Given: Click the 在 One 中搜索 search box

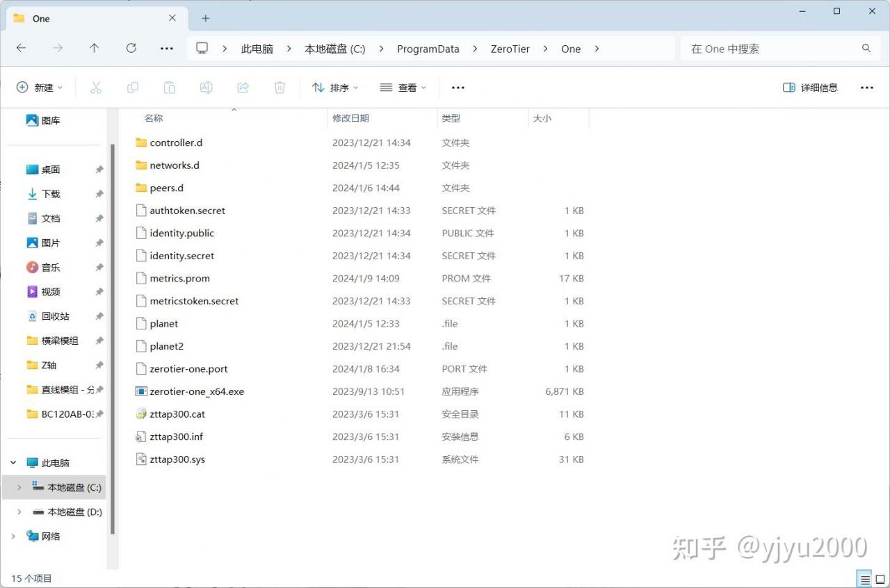Looking at the screenshot, I should [x=772, y=49].
